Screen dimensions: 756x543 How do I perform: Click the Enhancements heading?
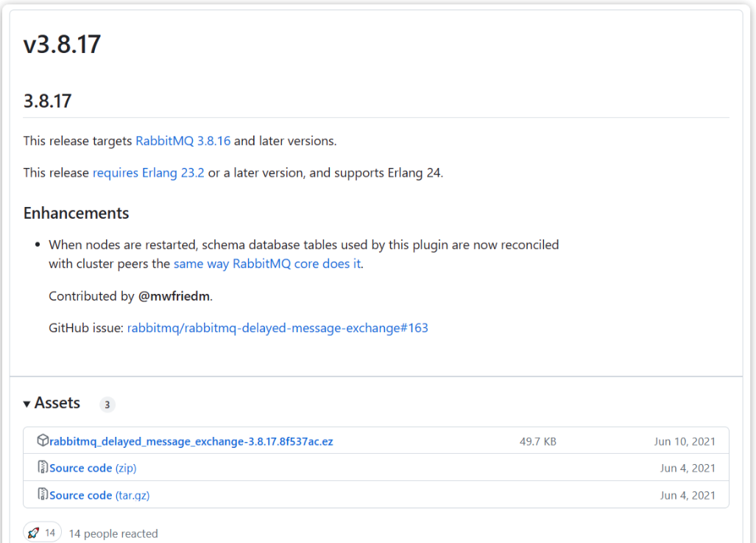[x=76, y=213]
